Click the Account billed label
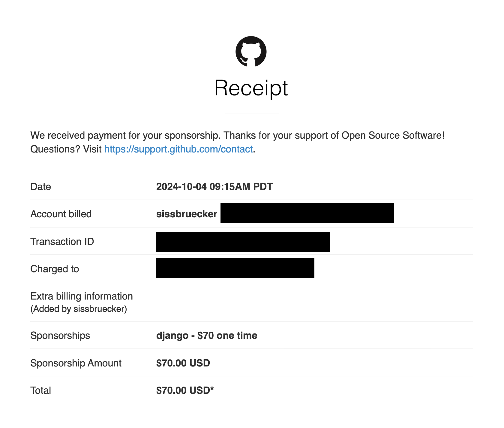The image size is (504, 428). click(x=61, y=214)
